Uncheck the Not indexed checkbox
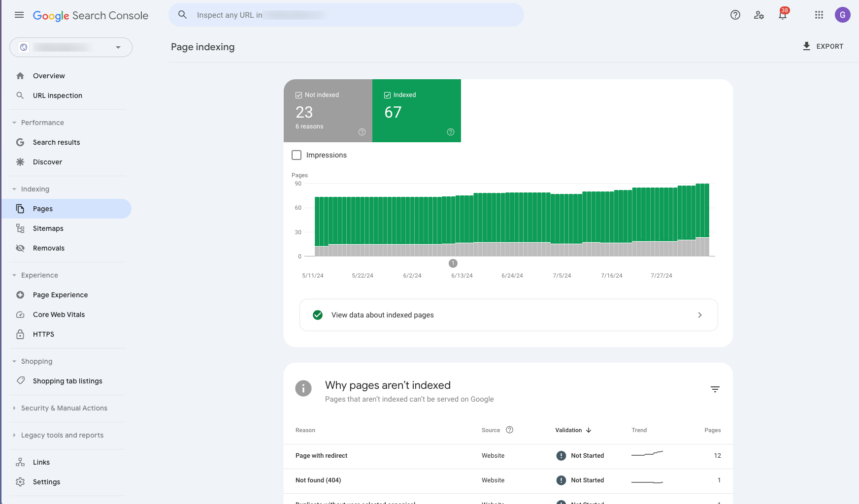This screenshot has width=859, height=504. coord(298,95)
